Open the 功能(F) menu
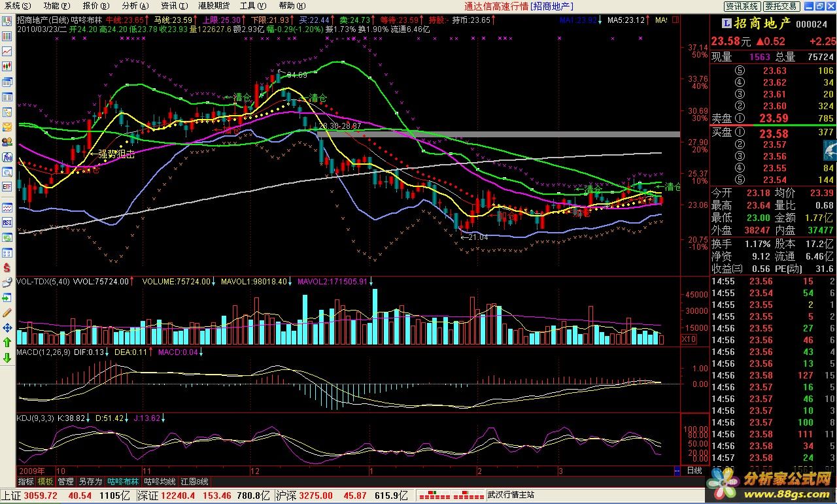 [x=56, y=5]
